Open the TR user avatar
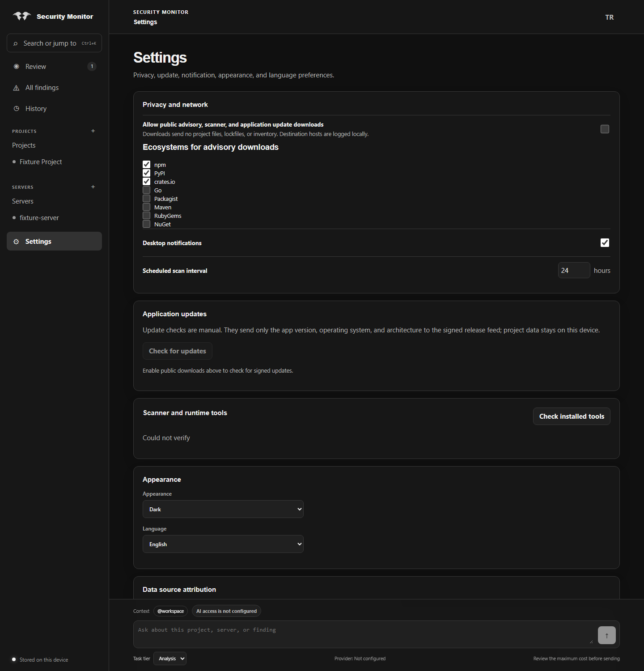 click(x=610, y=17)
